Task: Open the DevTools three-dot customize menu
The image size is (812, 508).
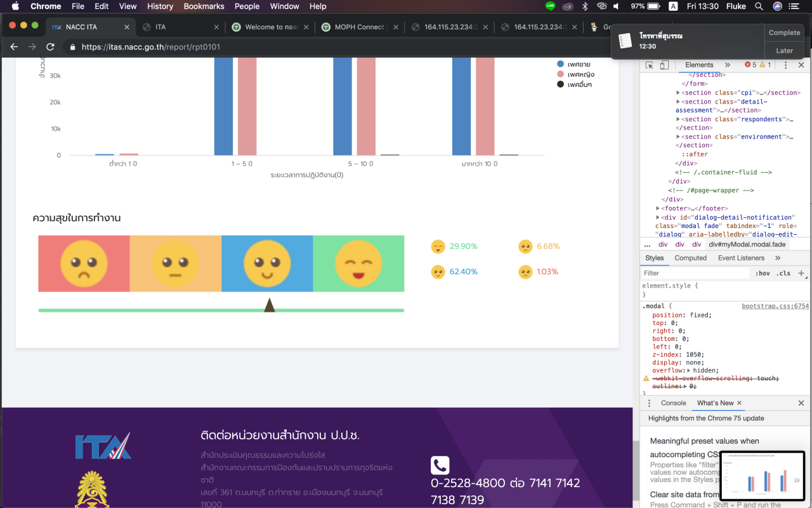Action: coord(785,65)
